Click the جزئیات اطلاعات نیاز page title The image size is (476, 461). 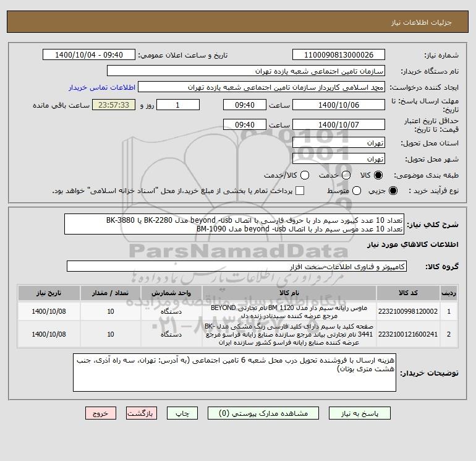tap(422, 22)
